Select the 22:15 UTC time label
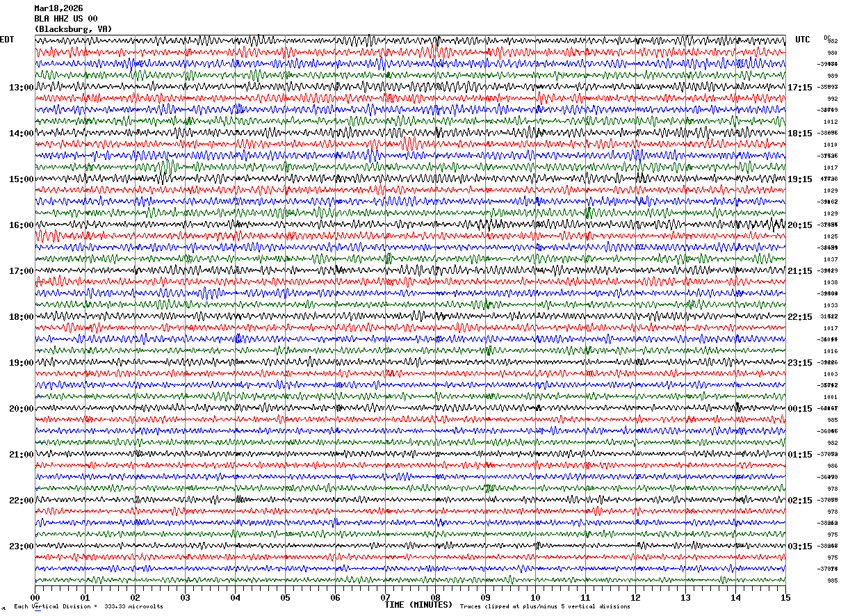 (x=800, y=317)
